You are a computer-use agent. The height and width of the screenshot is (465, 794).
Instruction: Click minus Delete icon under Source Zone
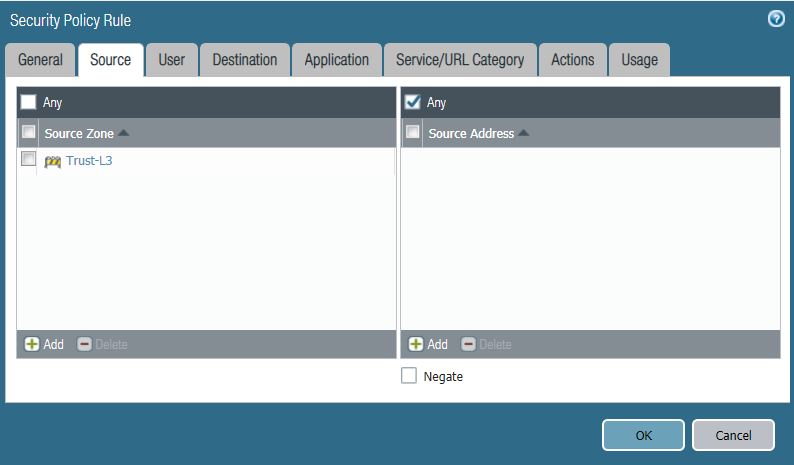click(85, 344)
